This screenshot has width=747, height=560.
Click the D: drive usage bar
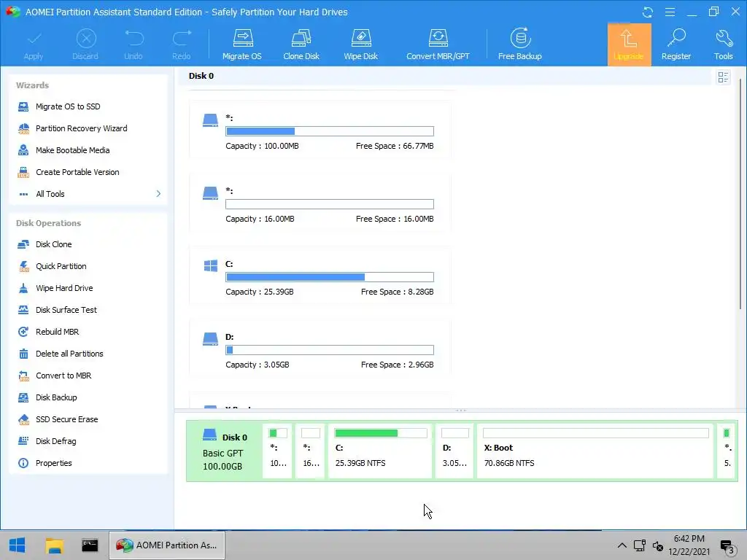click(330, 350)
